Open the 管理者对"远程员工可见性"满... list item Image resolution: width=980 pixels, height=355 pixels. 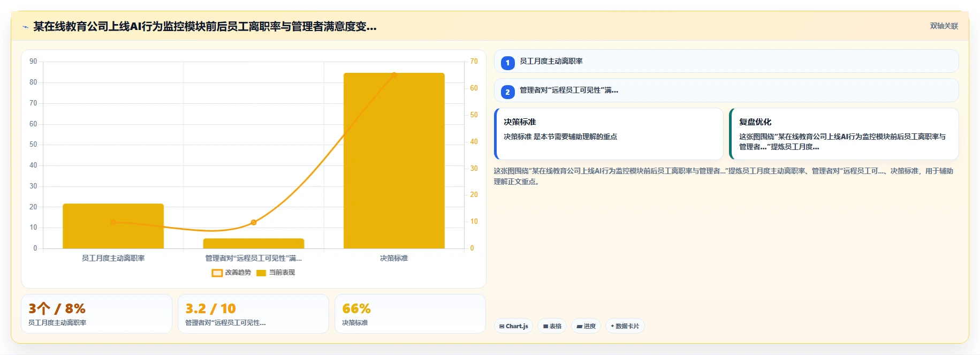tap(726, 90)
